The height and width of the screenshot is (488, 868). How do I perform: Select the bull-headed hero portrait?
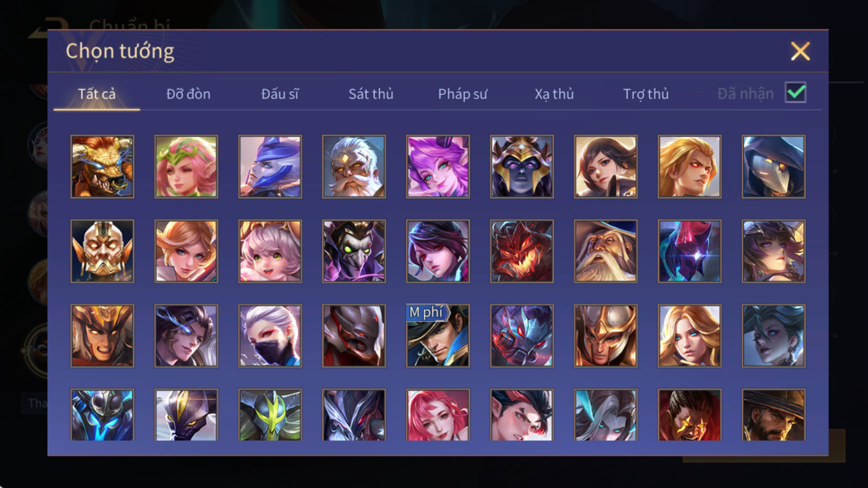[x=102, y=166]
